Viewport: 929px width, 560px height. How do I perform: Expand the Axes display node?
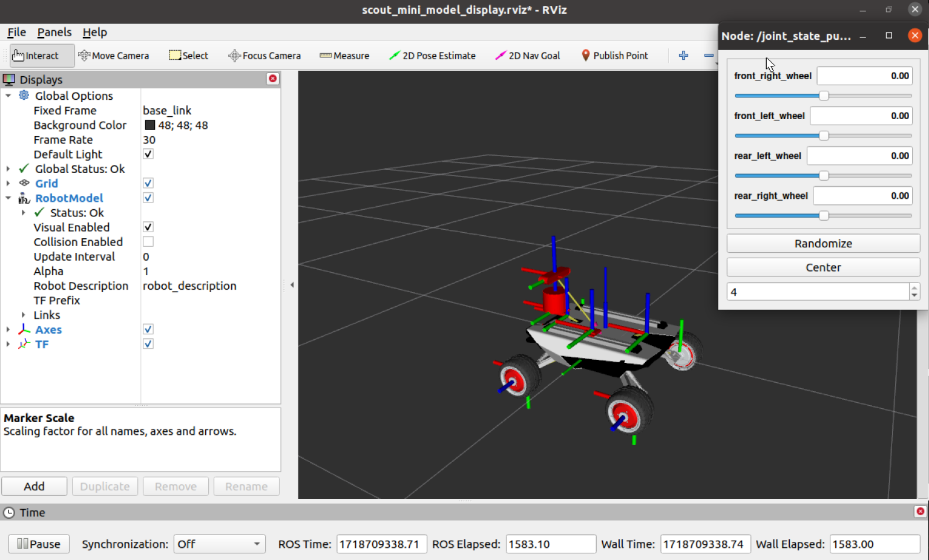coord(8,330)
